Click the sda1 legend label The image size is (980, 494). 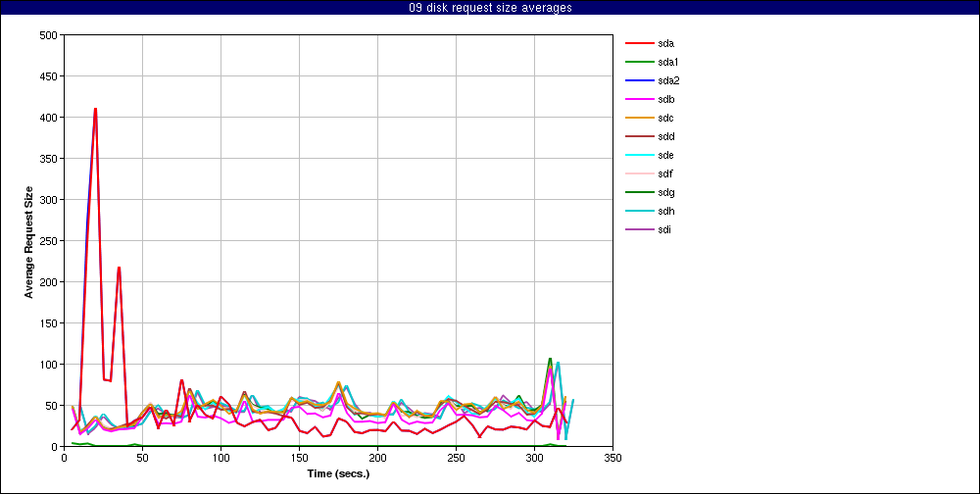[668, 63]
